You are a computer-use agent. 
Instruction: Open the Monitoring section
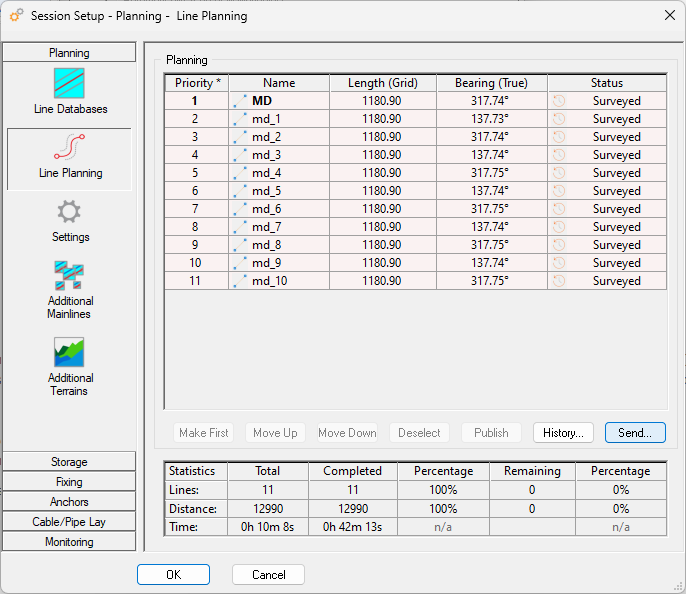click(x=69, y=542)
